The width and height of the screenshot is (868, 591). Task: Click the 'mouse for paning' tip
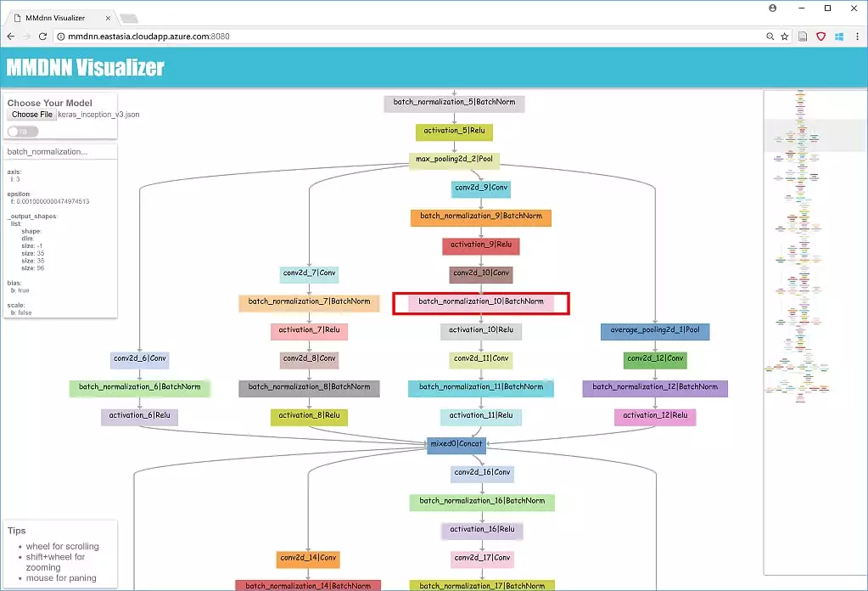coord(61,577)
